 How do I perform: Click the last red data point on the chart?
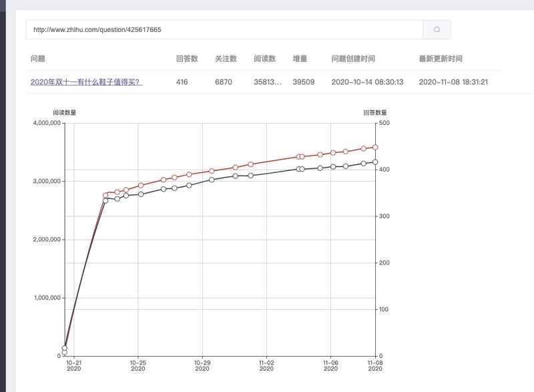(374, 146)
